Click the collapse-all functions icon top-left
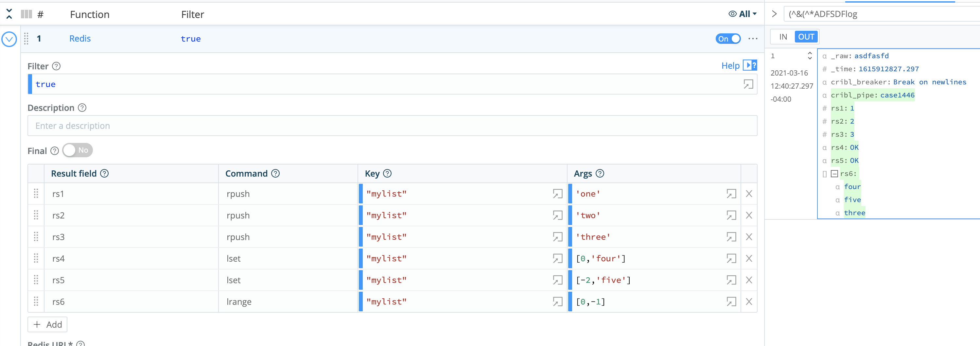 point(9,14)
